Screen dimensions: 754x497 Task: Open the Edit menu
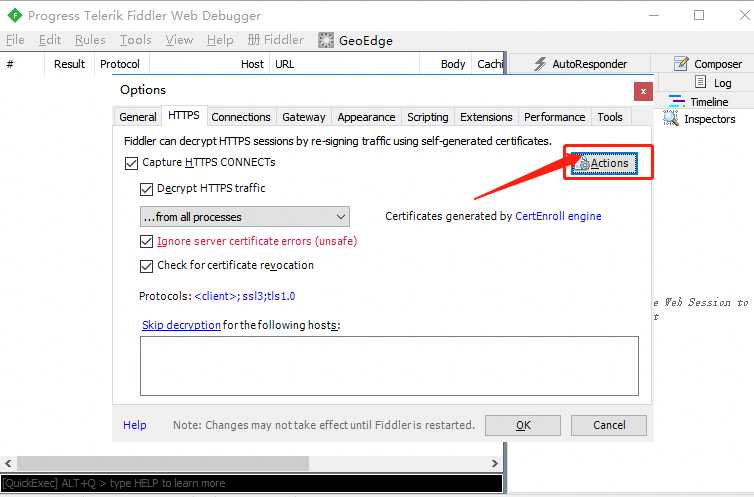[50, 40]
